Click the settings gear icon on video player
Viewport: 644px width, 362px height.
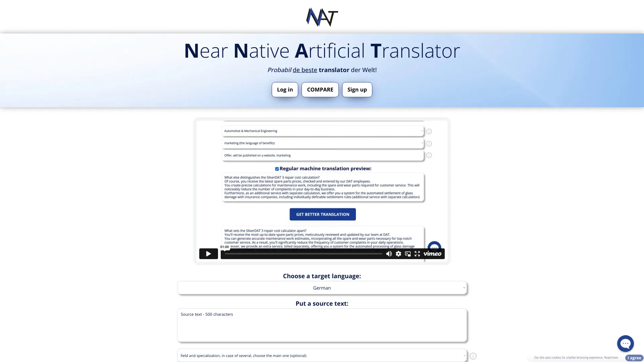(x=398, y=253)
